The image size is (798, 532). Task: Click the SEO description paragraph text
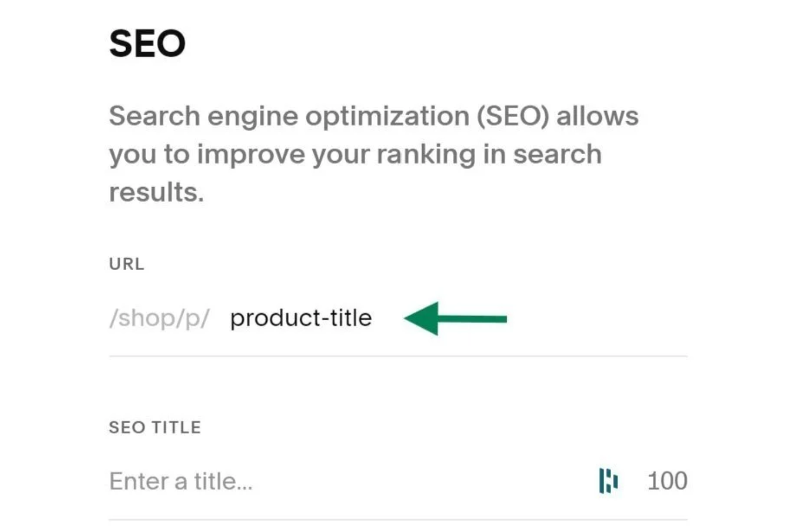click(372, 154)
